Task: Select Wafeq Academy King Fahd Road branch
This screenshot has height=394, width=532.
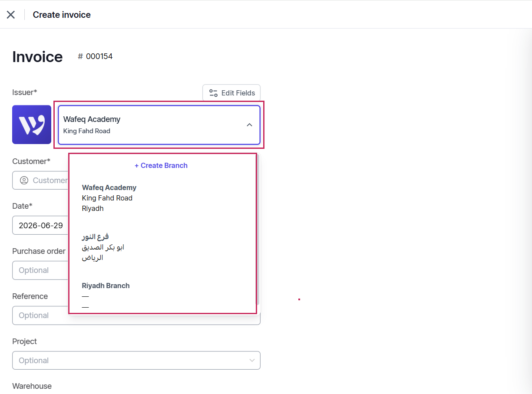Action: click(162, 198)
